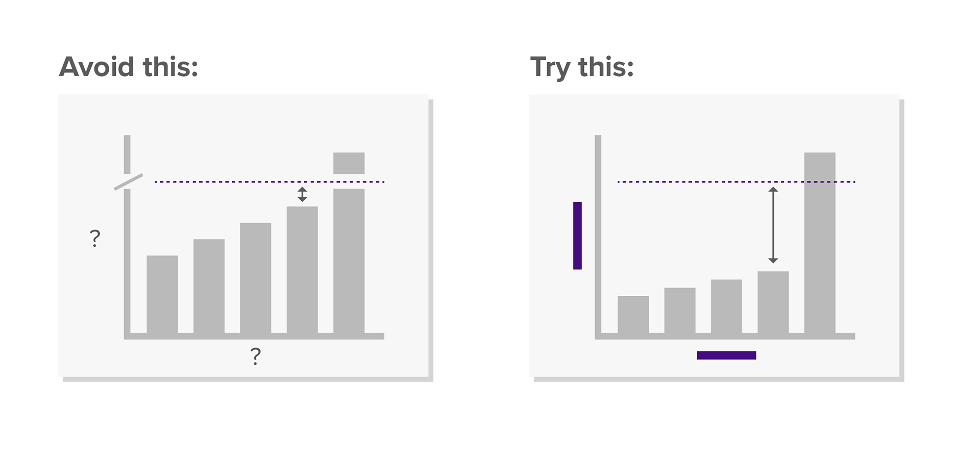Click the short double-headed arrow in Avoid chart

302,194
